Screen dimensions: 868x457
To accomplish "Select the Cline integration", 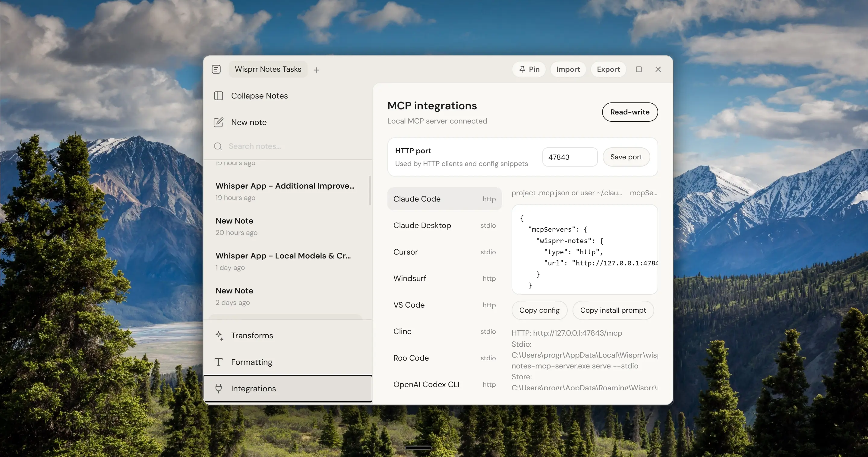I will [x=444, y=331].
